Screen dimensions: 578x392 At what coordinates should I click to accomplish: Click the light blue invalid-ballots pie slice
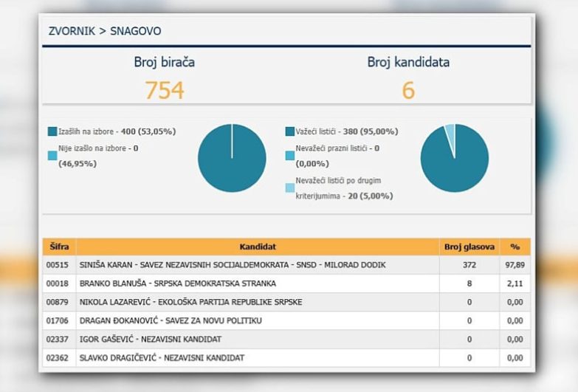click(x=450, y=131)
